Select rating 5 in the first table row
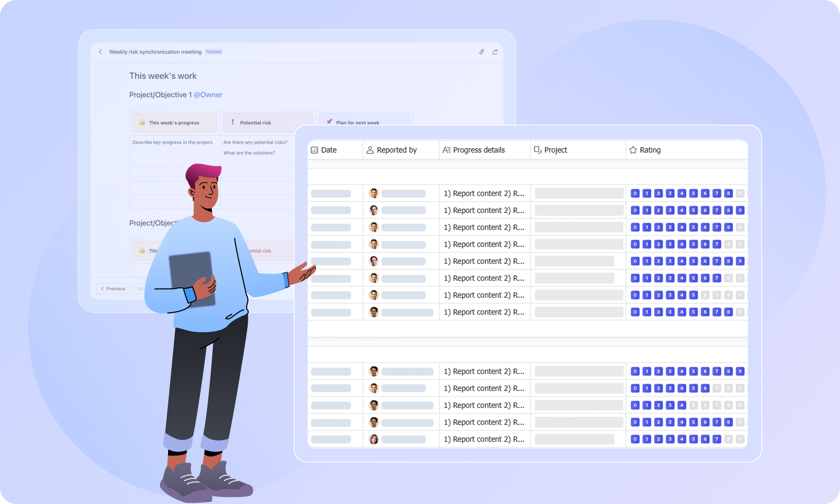This screenshot has height=504, width=840. click(693, 193)
